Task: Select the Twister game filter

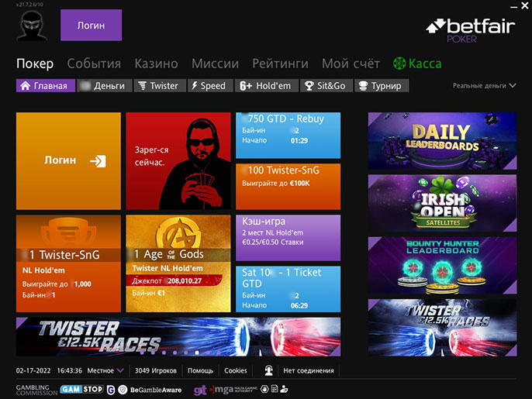Action: click(158, 86)
